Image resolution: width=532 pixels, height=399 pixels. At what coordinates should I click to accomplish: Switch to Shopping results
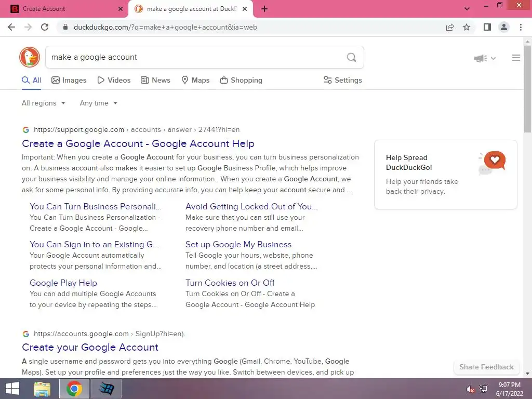pos(241,80)
